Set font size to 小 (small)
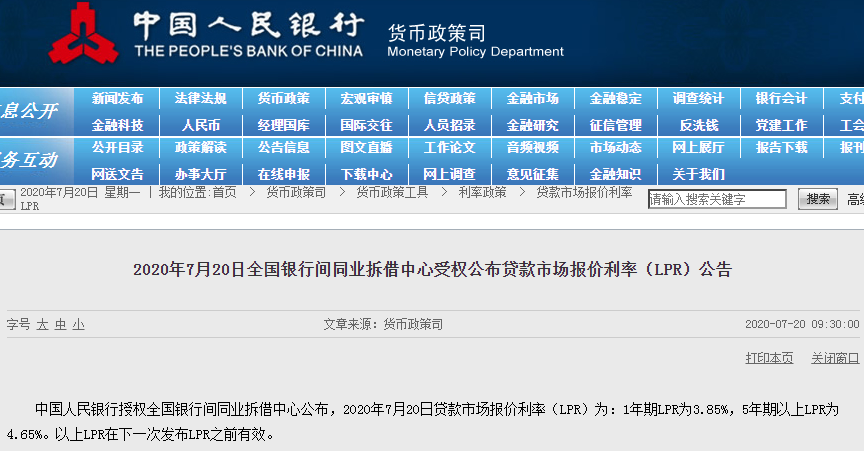The image size is (864, 451). pos(78,325)
